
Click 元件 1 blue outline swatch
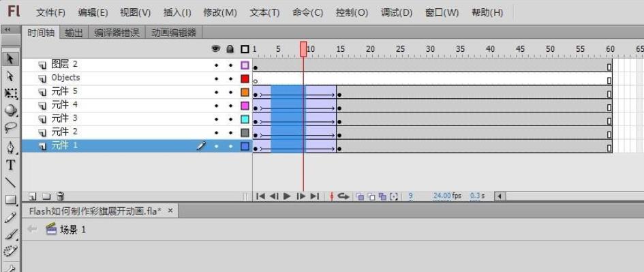[x=245, y=146]
